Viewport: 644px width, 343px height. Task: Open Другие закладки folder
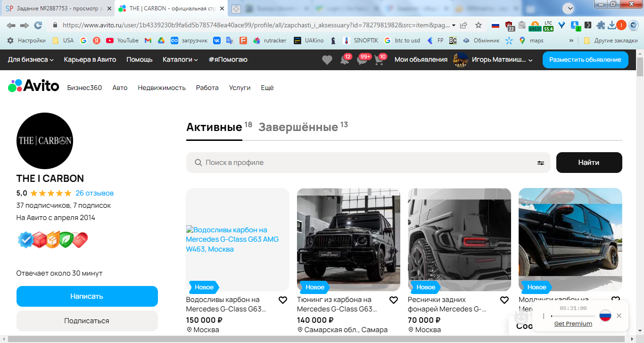tap(611, 41)
